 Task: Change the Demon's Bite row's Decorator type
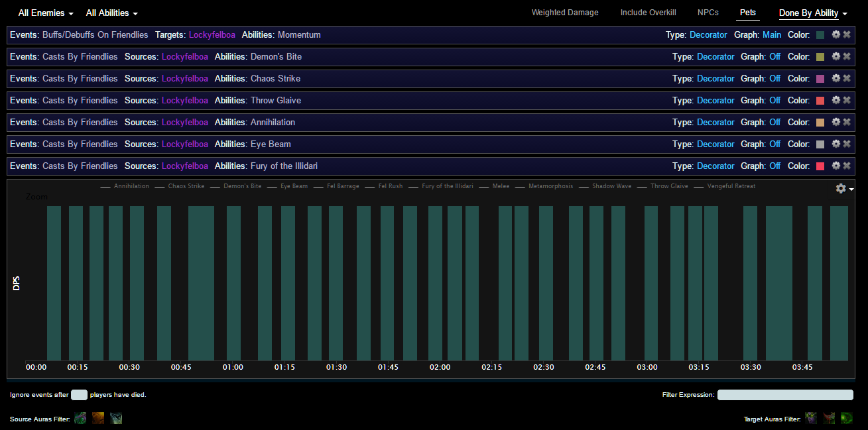pyautogui.click(x=715, y=56)
